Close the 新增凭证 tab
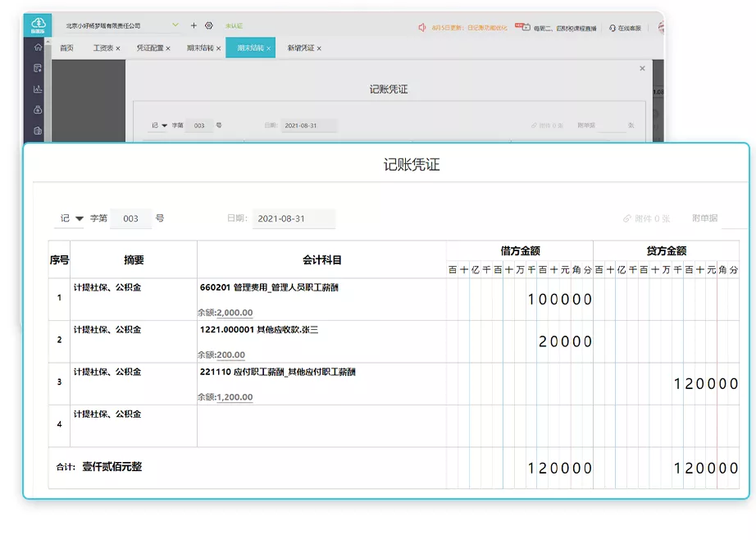 (319, 48)
